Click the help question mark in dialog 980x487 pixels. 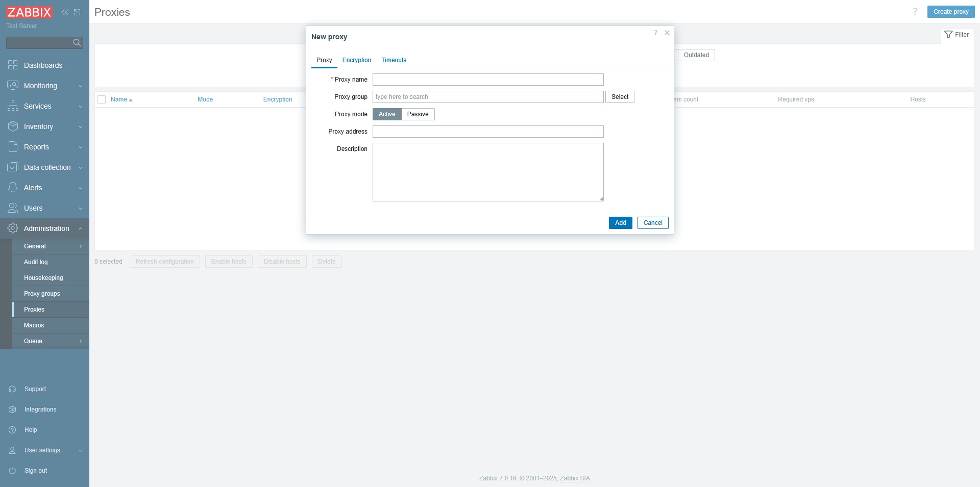[x=656, y=33]
